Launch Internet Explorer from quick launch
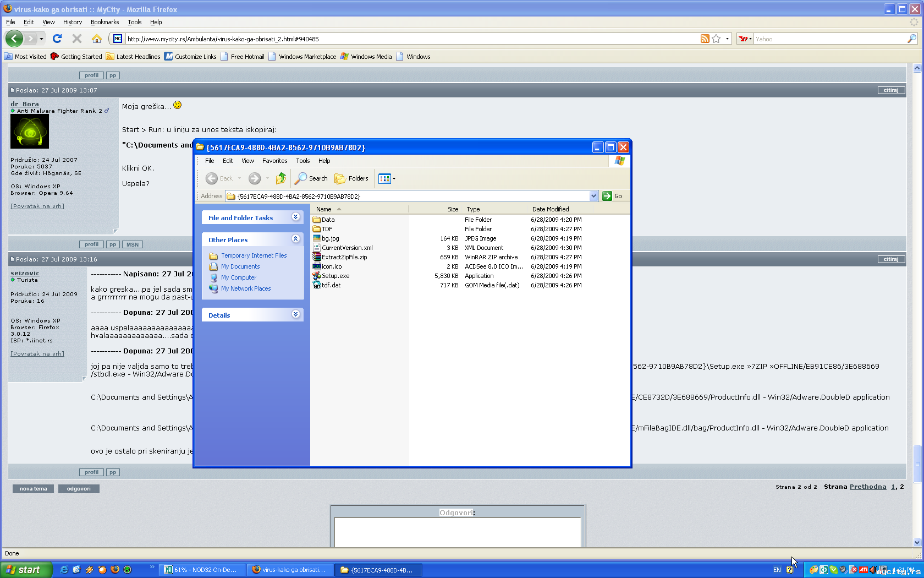 click(x=64, y=570)
